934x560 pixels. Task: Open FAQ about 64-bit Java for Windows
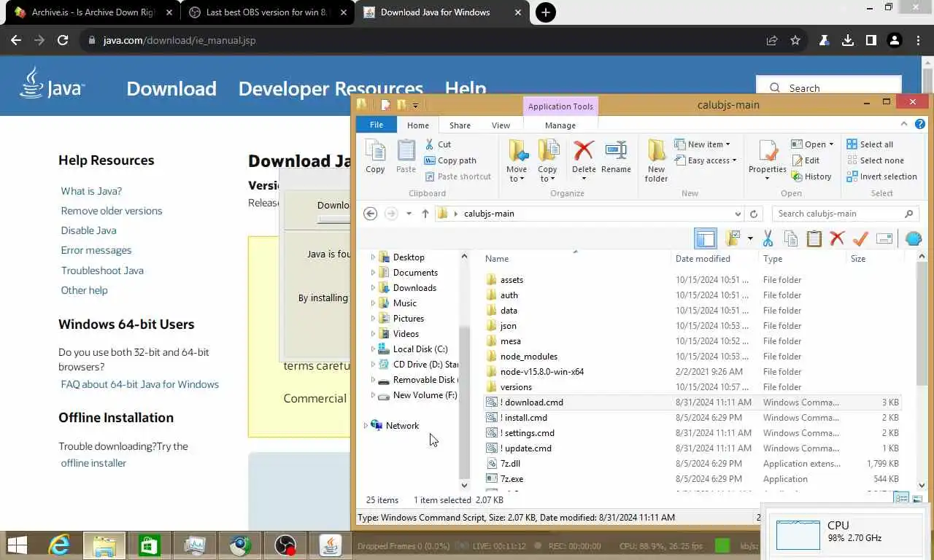click(x=140, y=384)
